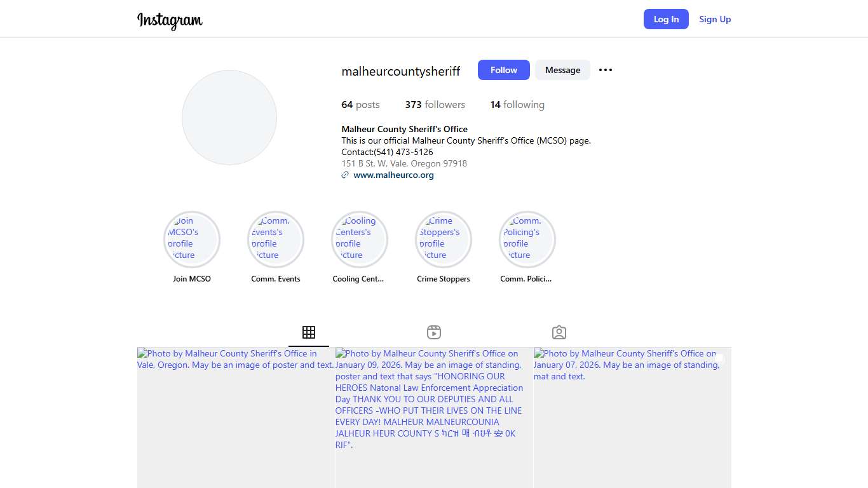Image resolution: width=868 pixels, height=488 pixels.
Task: Click the Sign Up link
Action: pos(715,19)
